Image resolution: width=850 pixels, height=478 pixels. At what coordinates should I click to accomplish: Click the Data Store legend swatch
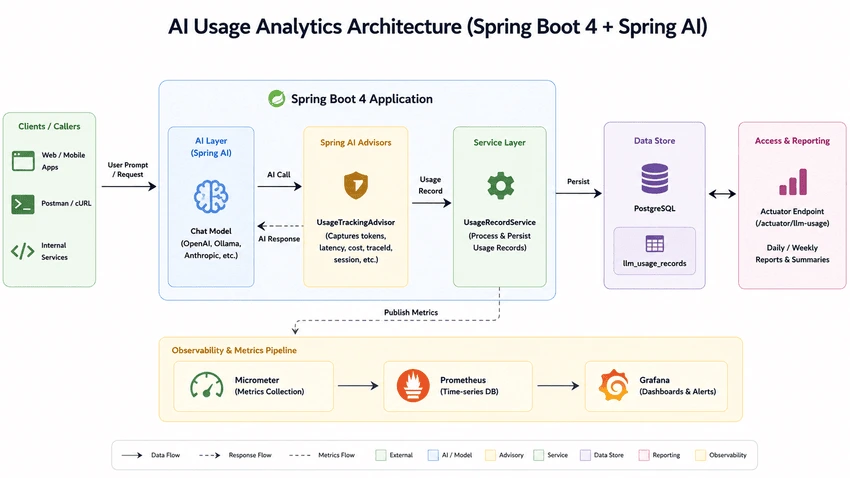[585, 455]
